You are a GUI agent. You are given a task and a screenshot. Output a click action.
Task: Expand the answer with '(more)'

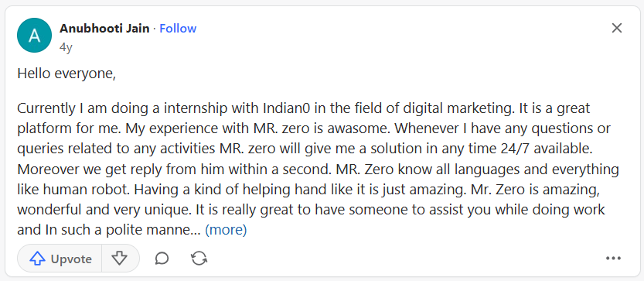(x=226, y=230)
